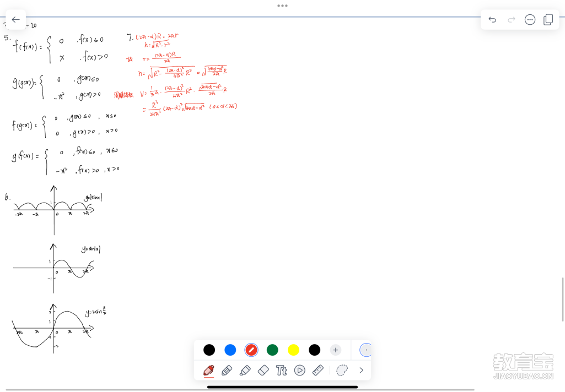Screen dimensions: 565x392
Task: Select the ballpoint pen tool
Action: coord(209,371)
